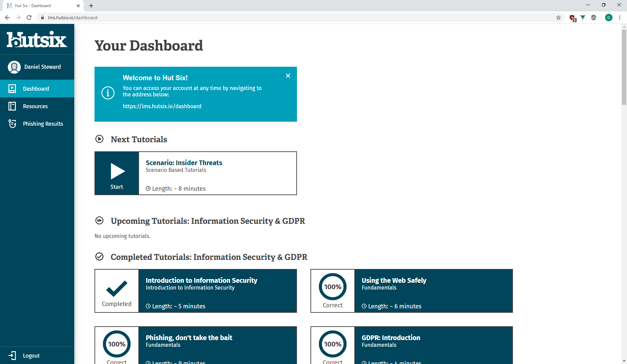627x364 pixels.
Task: Open the GDPR: Introduction tutorial
Action: [391, 338]
